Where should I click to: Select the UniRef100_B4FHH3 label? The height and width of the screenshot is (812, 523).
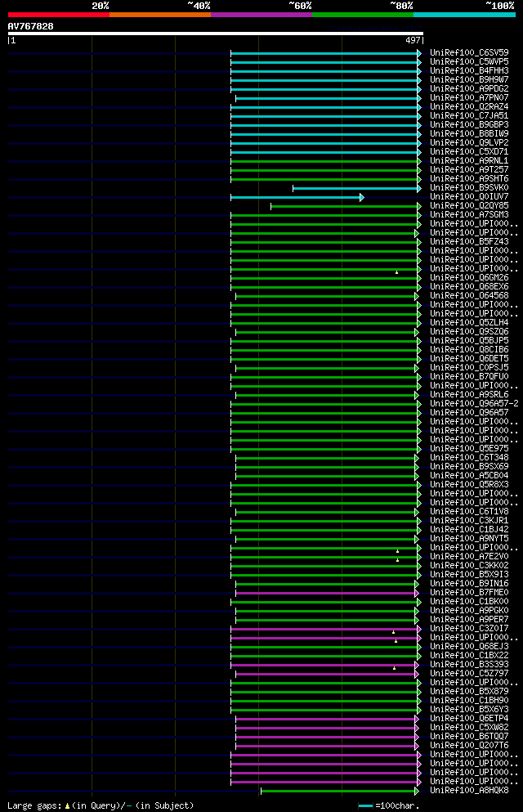click(469, 70)
